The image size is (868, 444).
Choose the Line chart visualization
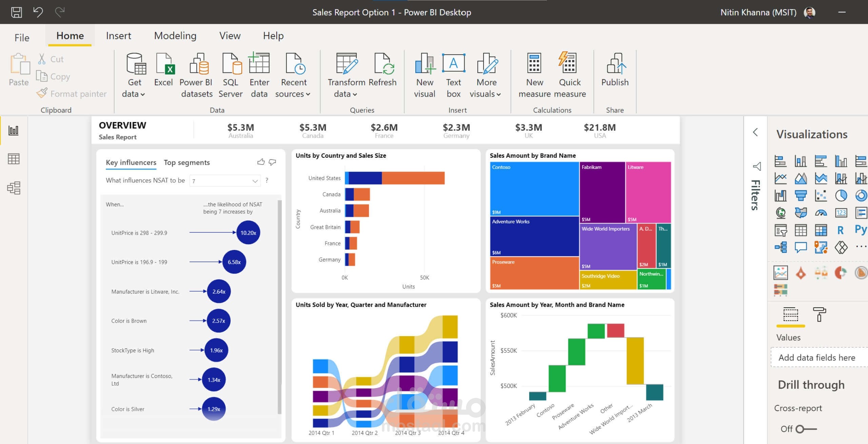point(781,178)
